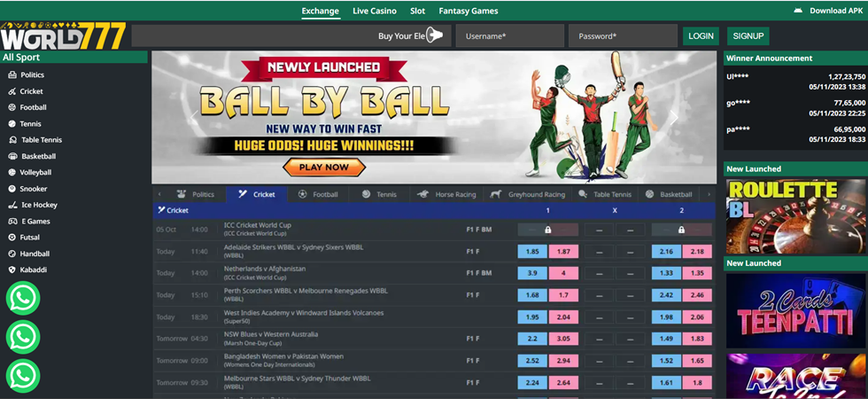Click the Football icon in the left sidebar
Image resolution: width=868 pixels, height=399 pixels.
(12, 108)
